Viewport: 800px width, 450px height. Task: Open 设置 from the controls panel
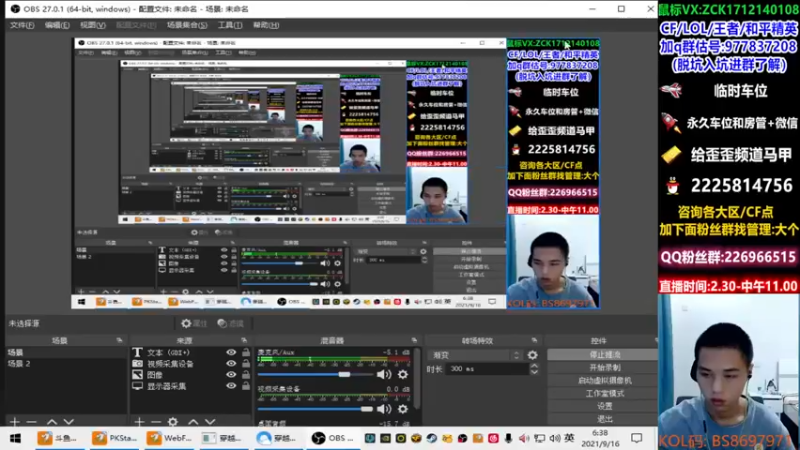[x=604, y=406]
